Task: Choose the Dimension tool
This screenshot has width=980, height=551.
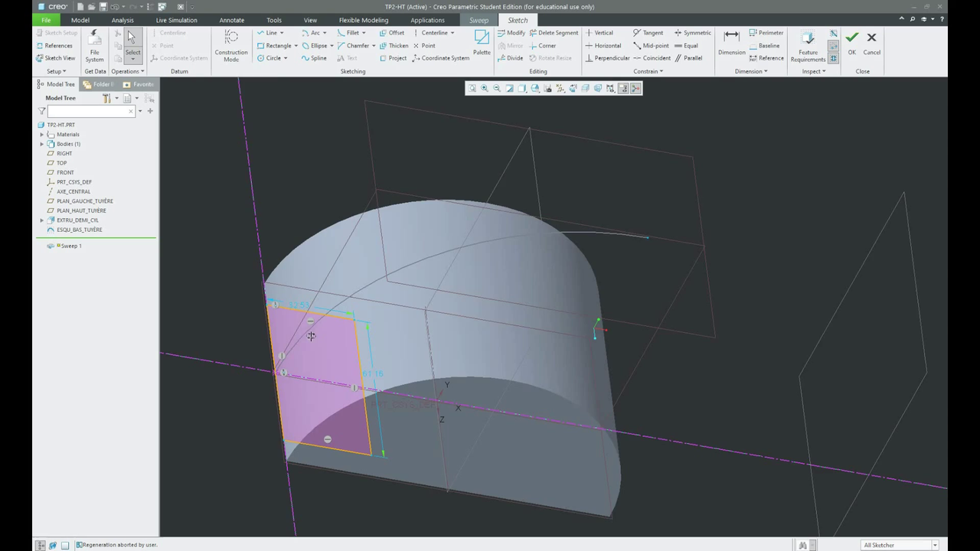Action: coord(731,38)
